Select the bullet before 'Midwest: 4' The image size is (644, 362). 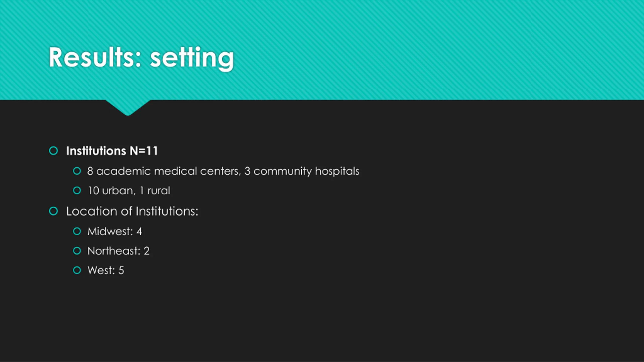[77, 231]
